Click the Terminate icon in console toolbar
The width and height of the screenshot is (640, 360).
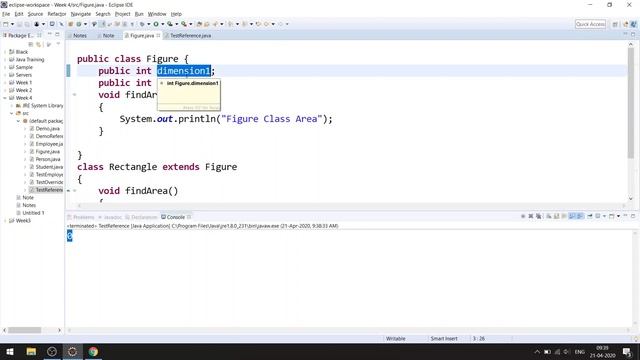[523, 216]
